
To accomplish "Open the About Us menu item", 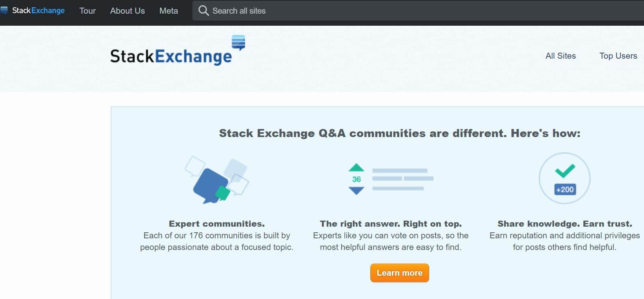I will (127, 11).
